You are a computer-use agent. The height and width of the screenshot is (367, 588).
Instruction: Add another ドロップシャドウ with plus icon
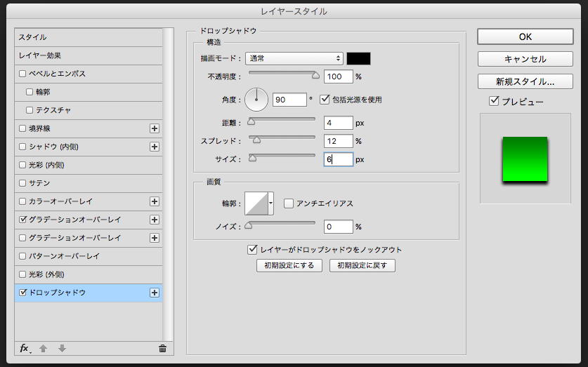tap(155, 293)
